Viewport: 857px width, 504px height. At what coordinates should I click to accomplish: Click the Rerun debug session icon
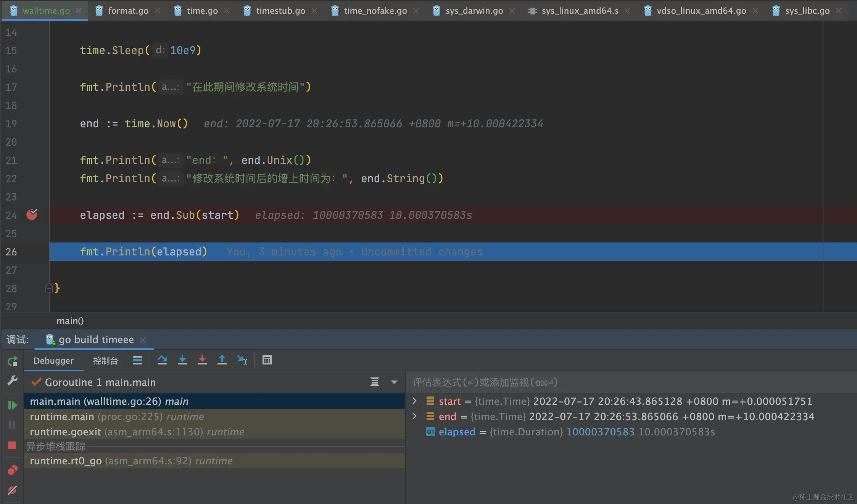[x=12, y=361]
